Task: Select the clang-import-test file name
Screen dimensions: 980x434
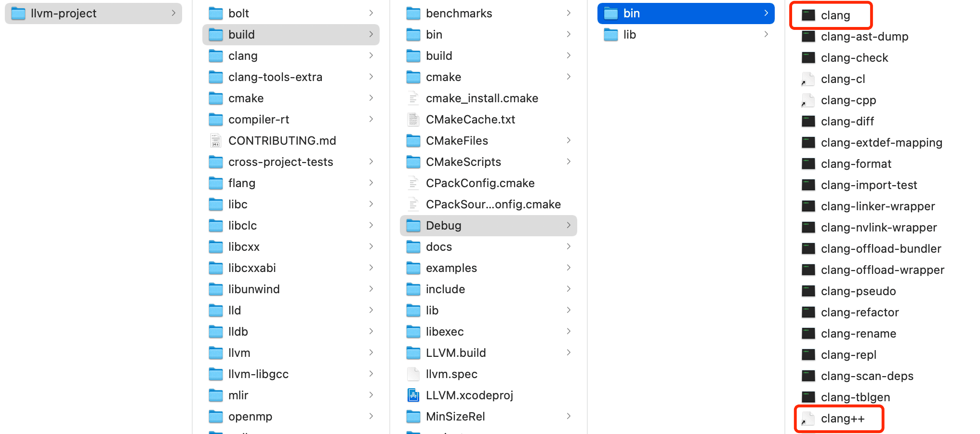Action: point(869,185)
